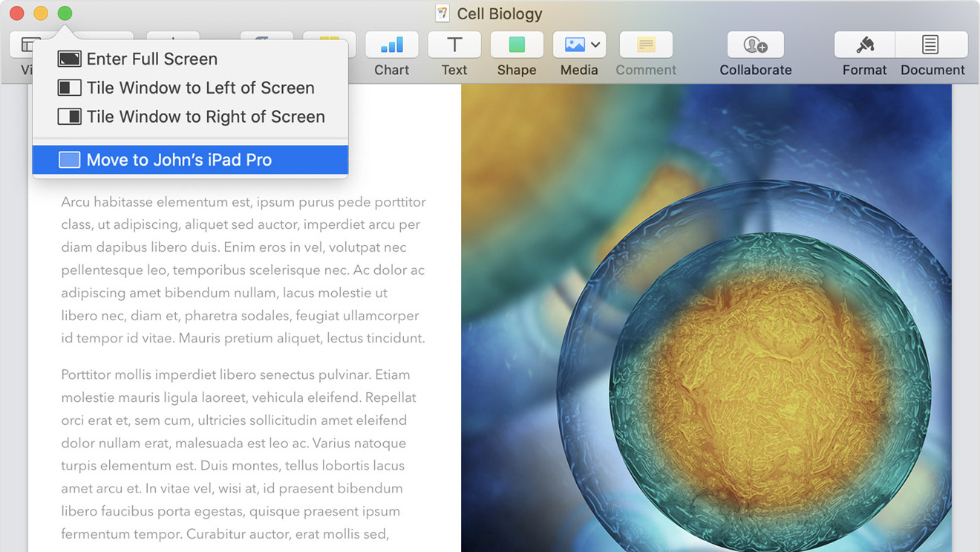Click the tile-right icon in the window menu
The image size is (980, 552).
[69, 117]
